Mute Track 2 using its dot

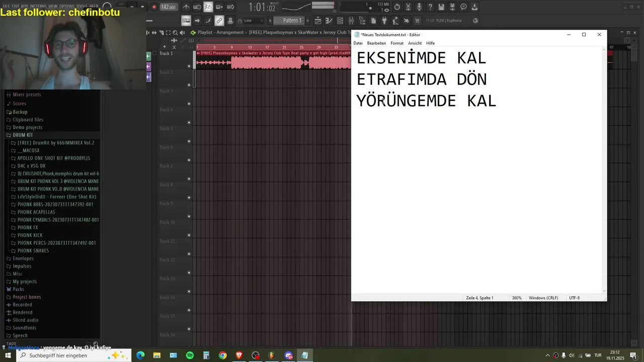click(x=189, y=85)
